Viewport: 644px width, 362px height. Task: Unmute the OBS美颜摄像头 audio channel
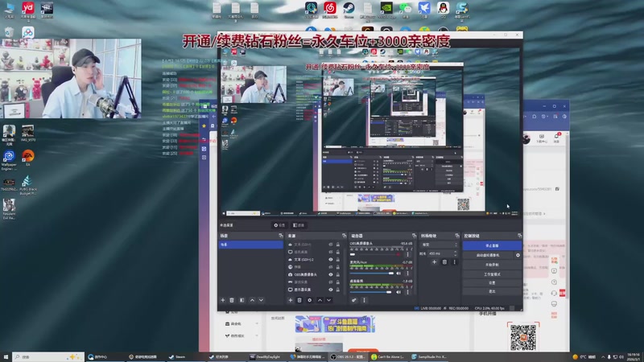tap(398, 254)
